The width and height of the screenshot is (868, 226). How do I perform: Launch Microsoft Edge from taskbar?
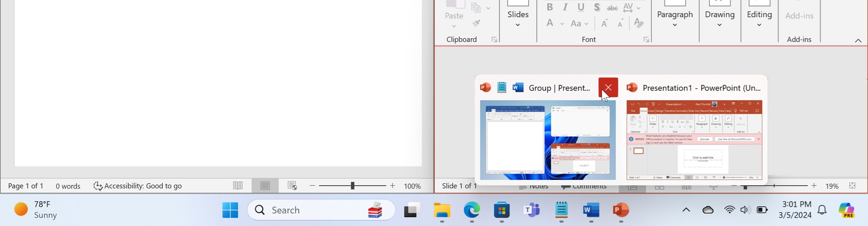coord(472,210)
